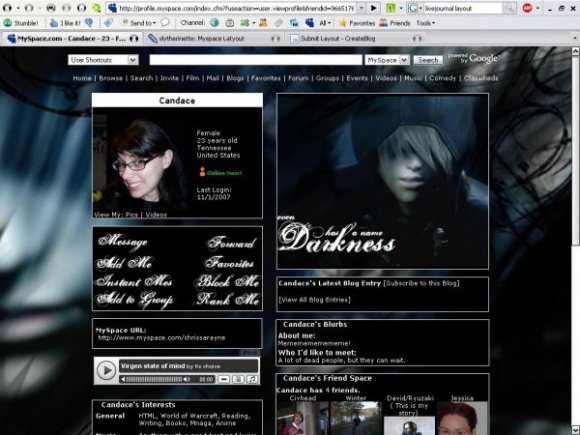This screenshot has width=580, height=435.
Task: Click the green reload button
Action: click(x=97, y=8)
